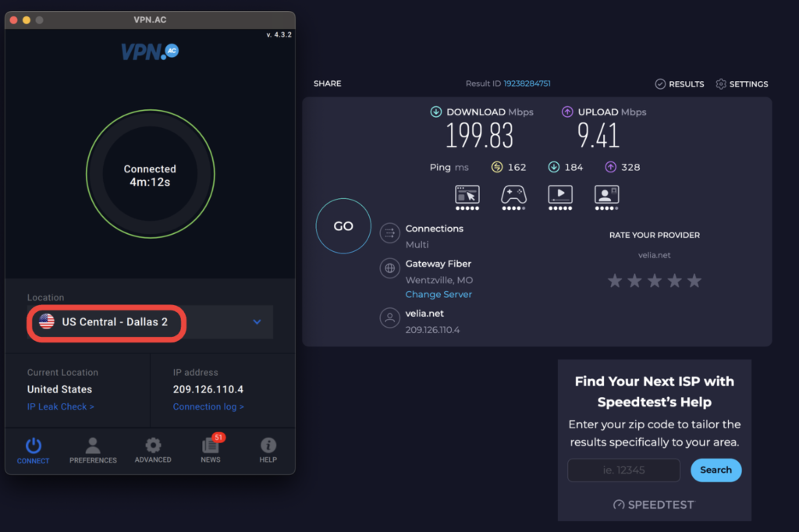
Task: Click the yellow minimize button of VPN.AC
Action: coord(27,20)
